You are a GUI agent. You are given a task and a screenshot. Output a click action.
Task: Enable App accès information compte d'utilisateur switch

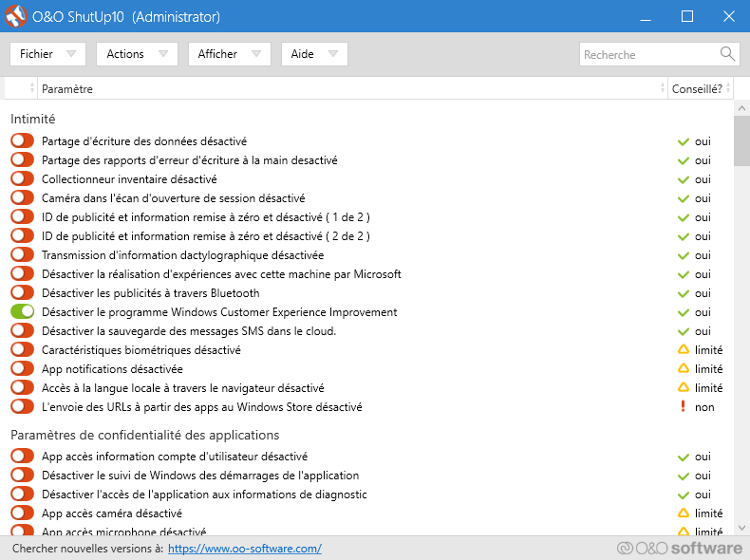click(23, 456)
